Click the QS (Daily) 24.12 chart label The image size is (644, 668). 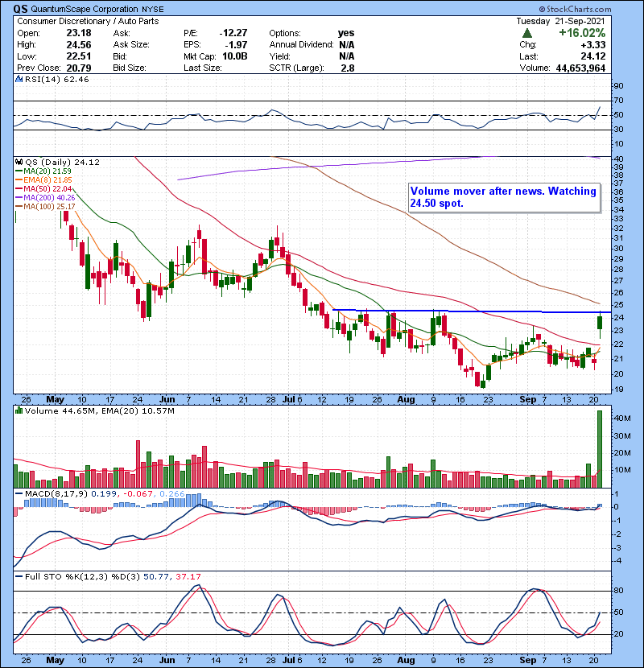point(62,162)
